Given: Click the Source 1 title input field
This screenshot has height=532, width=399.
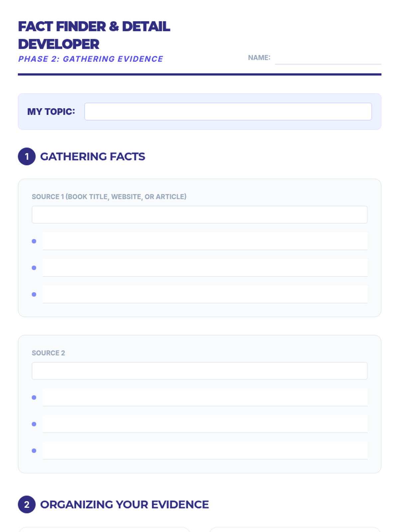Looking at the screenshot, I should pos(199,215).
